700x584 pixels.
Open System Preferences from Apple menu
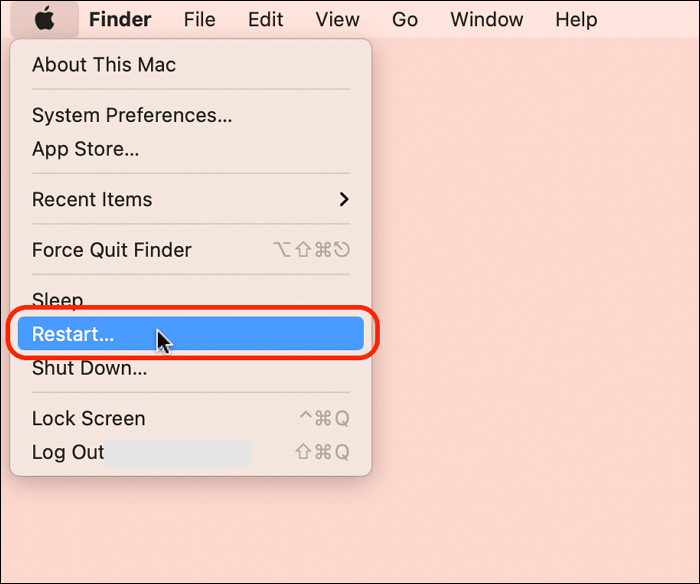pos(132,115)
